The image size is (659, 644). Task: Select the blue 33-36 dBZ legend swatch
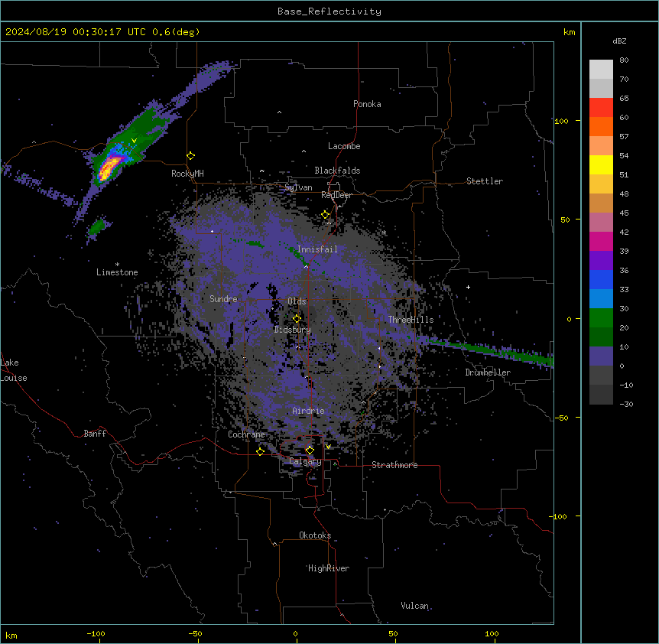(601, 279)
